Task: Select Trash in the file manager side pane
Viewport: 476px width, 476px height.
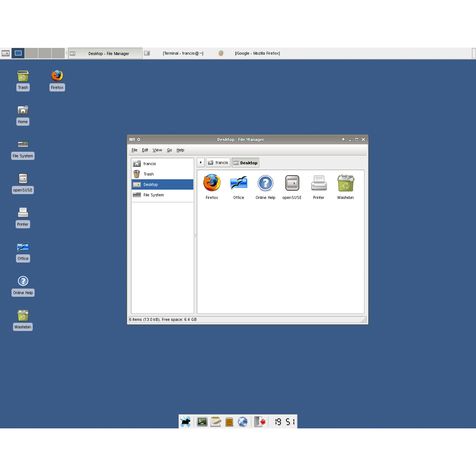Action: tap(148, 174)
